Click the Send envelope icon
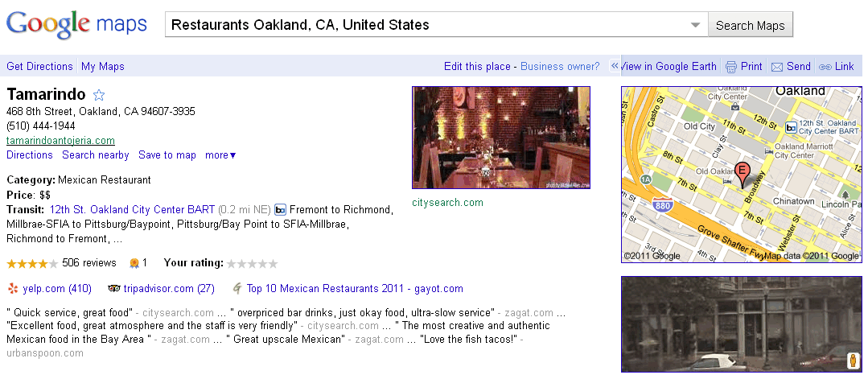Viewport: 868px width, 379px height. click(x=777, y=67)
